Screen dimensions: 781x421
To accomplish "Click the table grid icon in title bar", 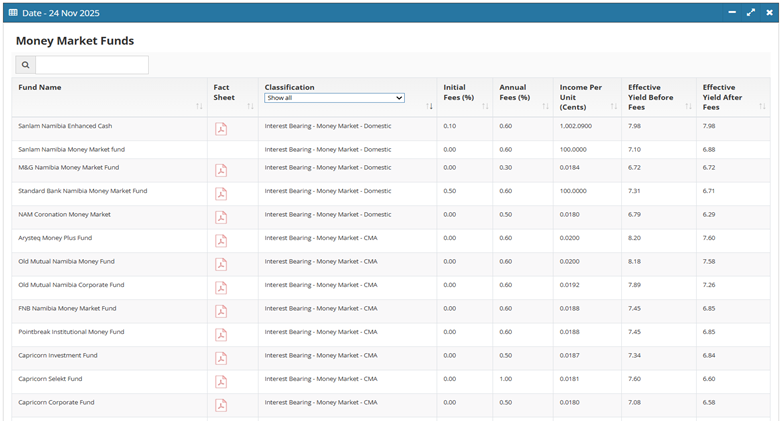I will coord(13,13).
